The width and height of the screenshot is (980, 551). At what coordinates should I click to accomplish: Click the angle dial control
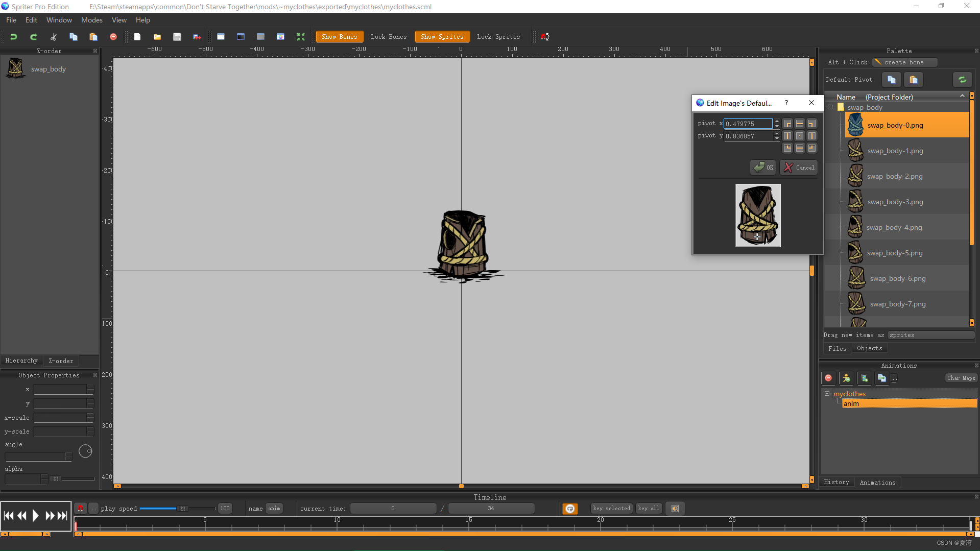click(x=85, y=451)
